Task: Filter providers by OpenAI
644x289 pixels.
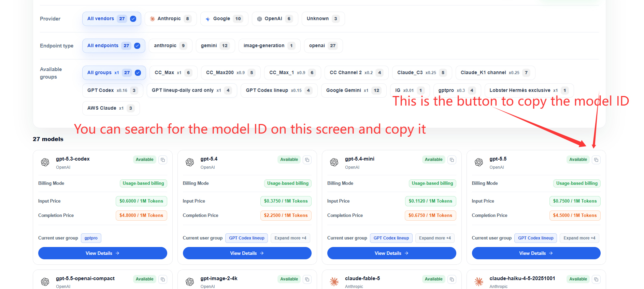Action: [275, 19]
